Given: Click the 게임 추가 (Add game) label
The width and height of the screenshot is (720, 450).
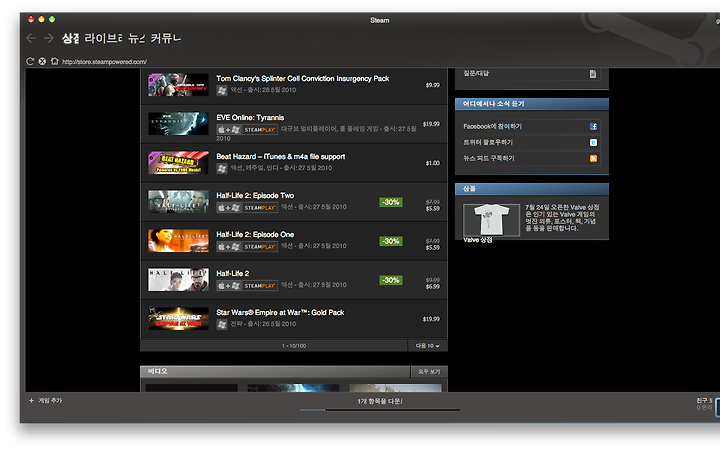Looking at the screenshot, I should coord(50,400).
